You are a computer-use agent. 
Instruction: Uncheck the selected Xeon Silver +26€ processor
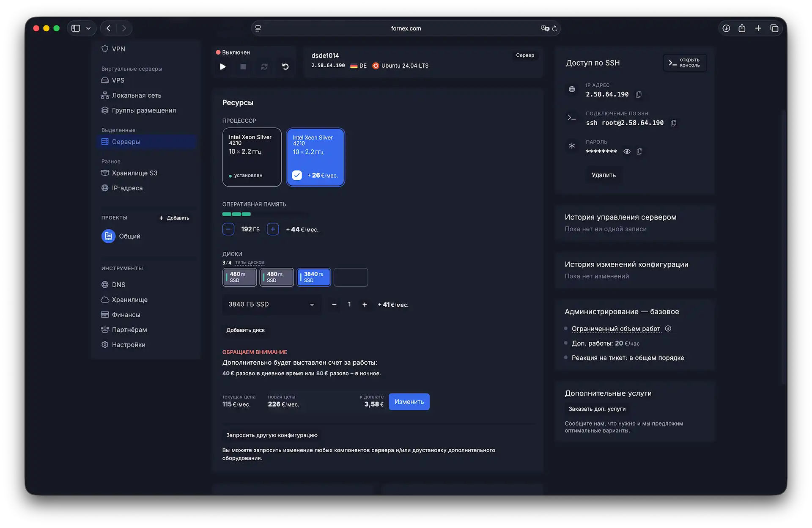[x=297, y=175]
